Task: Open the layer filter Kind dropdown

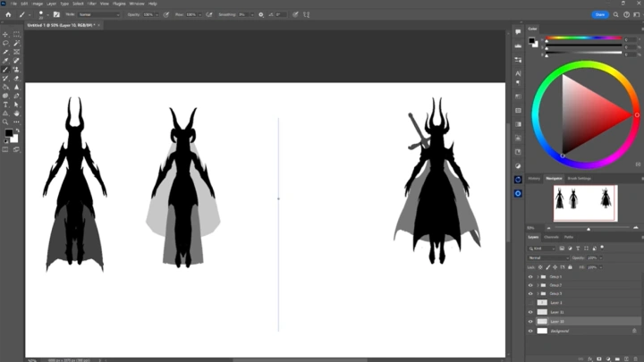Action: pyautogui.click(x=541, y=248)
